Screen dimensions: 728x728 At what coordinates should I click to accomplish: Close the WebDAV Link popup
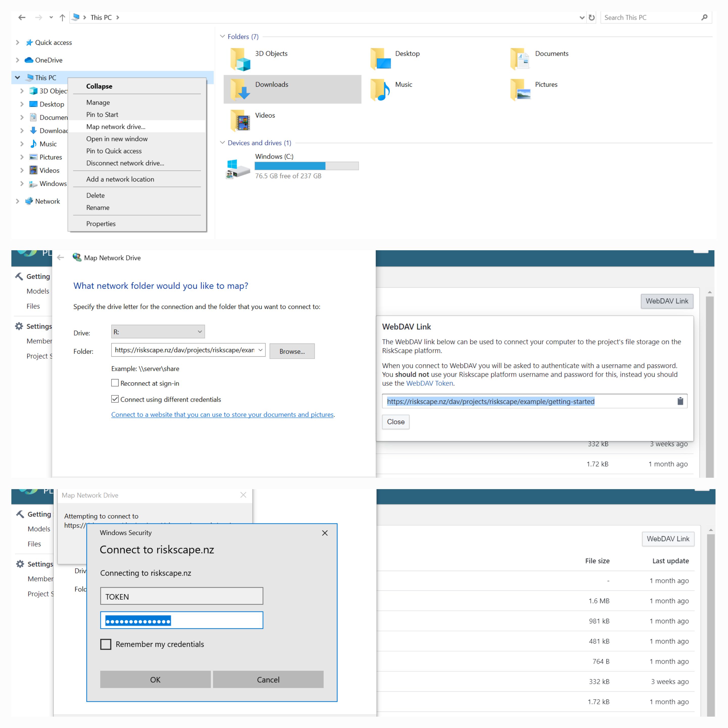point(396,422)
